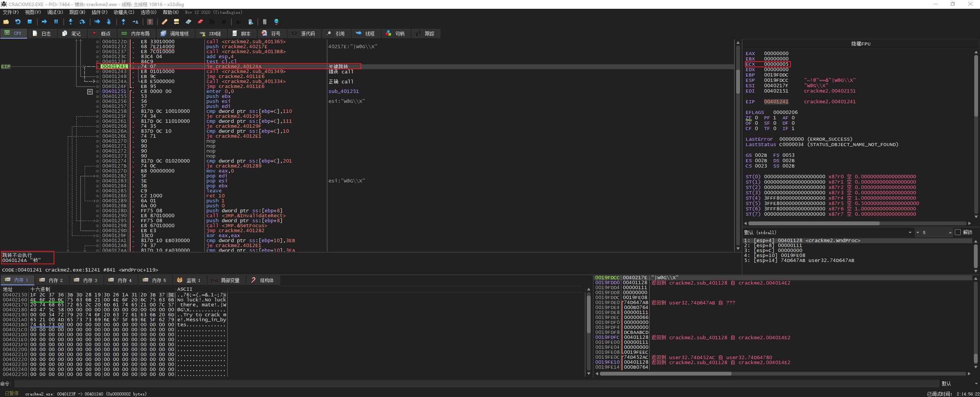Pause execution with the pause icon
Viewport: 980px width, 397px height.
point(56,22)
